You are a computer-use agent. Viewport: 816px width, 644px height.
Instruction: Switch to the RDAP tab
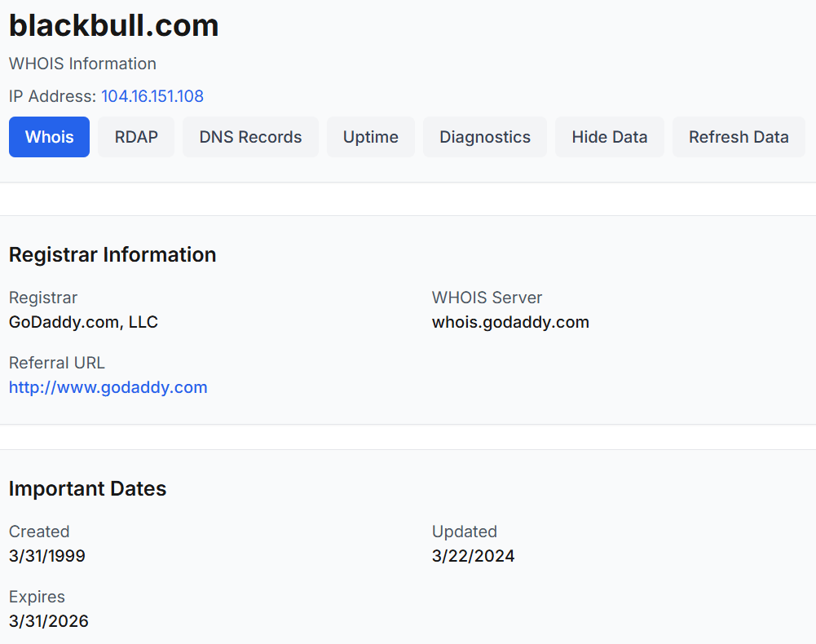[x=136, y=137]
